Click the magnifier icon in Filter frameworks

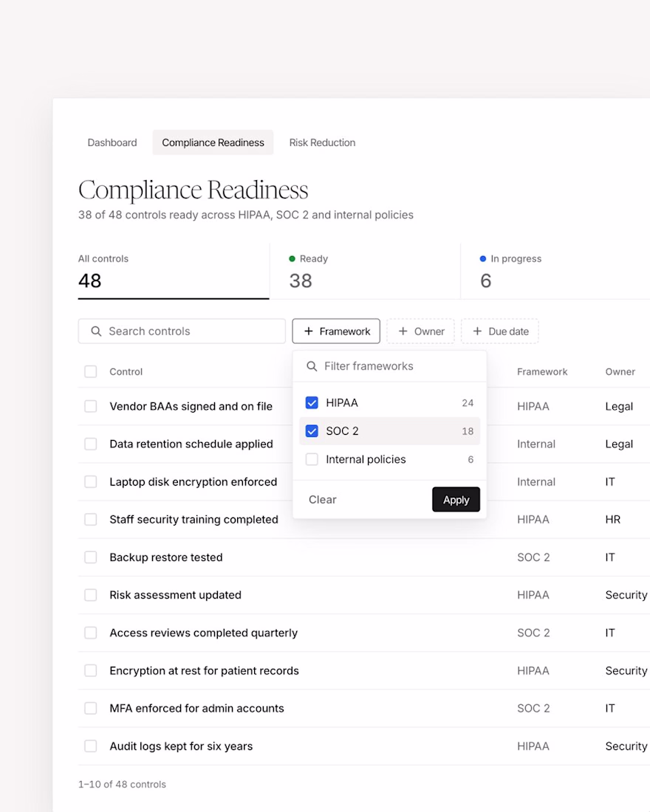pos(312,366)
